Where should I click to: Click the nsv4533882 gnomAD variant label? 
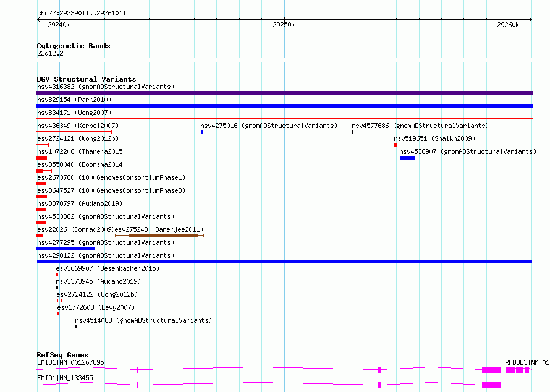click(x=106, y=216)
